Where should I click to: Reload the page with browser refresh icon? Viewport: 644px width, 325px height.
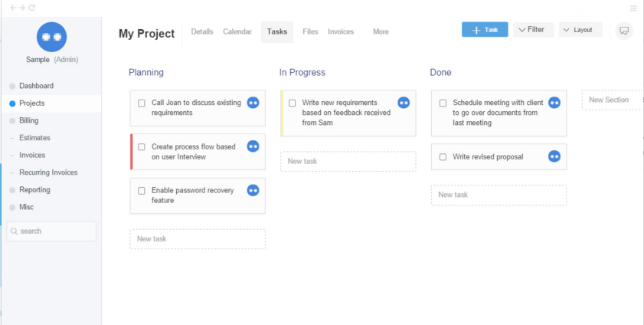pos(31,8)
